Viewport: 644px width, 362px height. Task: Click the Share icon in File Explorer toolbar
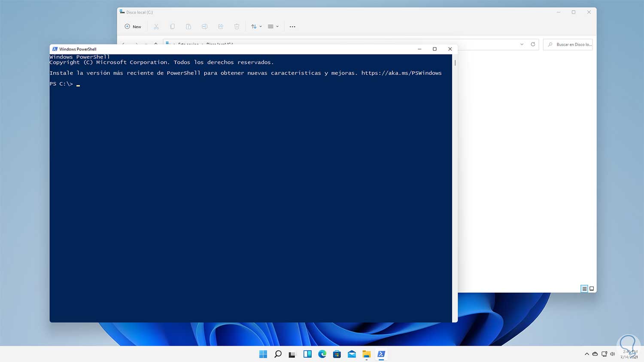pos(221,27)
